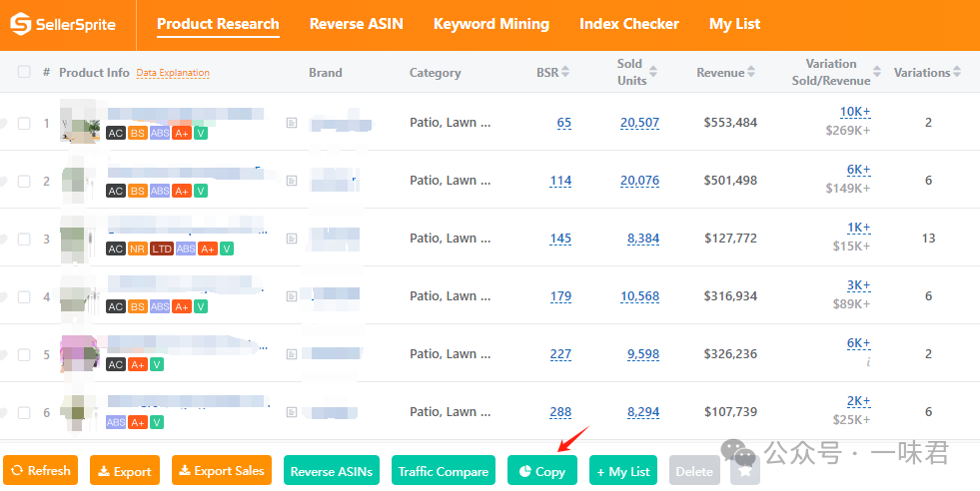Select the checkbox for row 5
The image size is (980, 491).
pos(24,354)
